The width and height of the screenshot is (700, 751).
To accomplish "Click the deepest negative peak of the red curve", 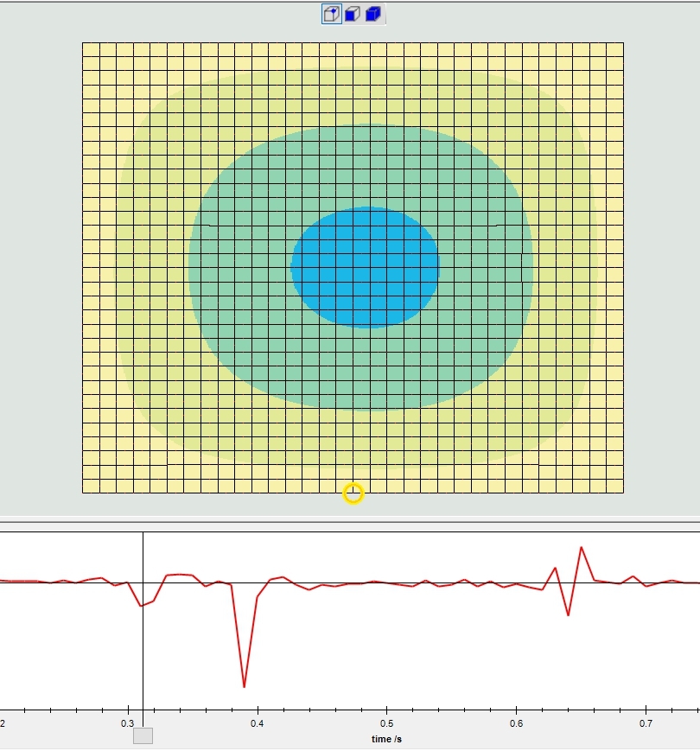I will pos(245,686).
